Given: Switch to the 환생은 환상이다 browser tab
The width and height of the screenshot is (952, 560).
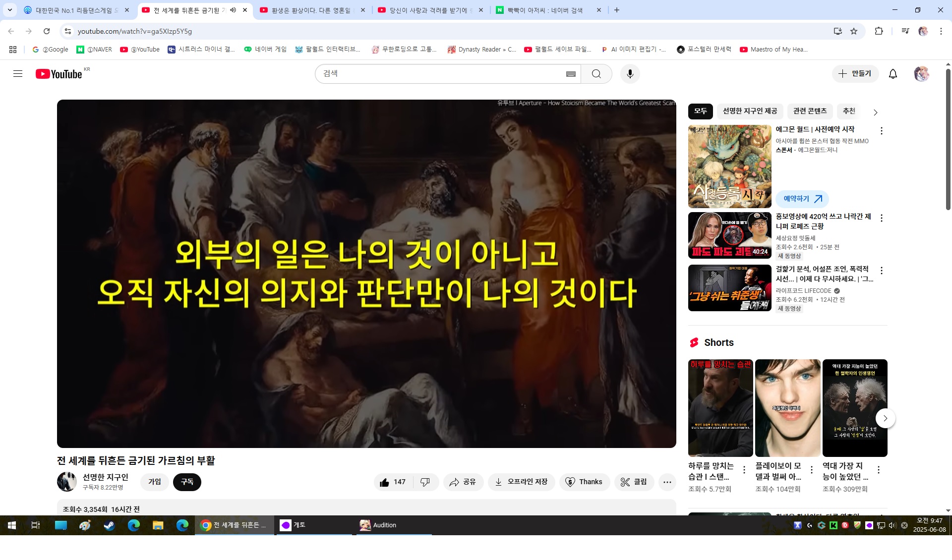Looking at the screenshot, I should click(x=311, y=10).
